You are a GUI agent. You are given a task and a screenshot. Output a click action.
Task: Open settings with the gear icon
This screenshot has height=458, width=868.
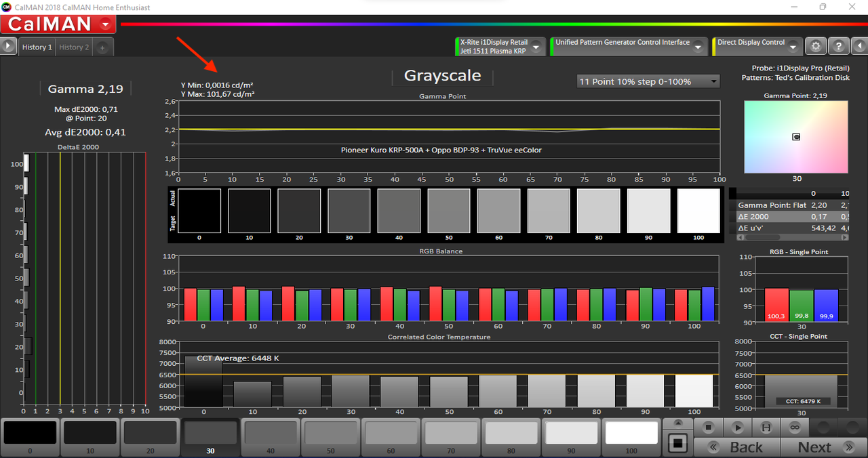coord(816,46)
